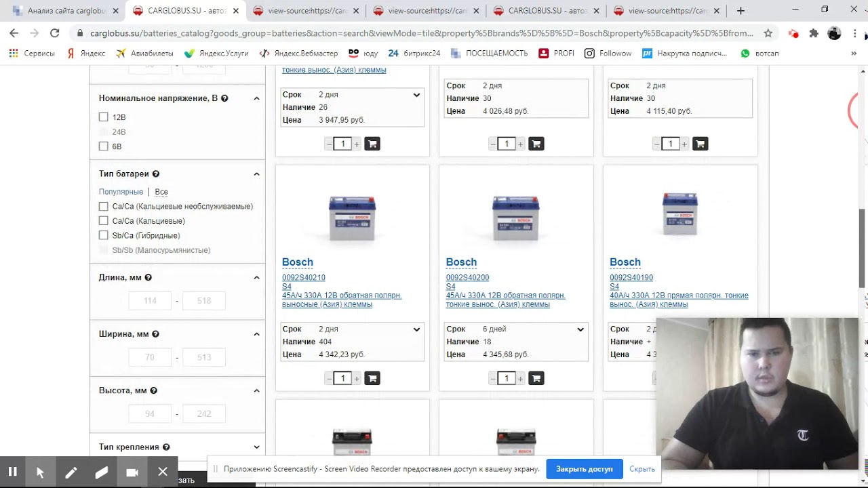
Task: Open the битрикс24 bookmark
Action: coord(414,54)
